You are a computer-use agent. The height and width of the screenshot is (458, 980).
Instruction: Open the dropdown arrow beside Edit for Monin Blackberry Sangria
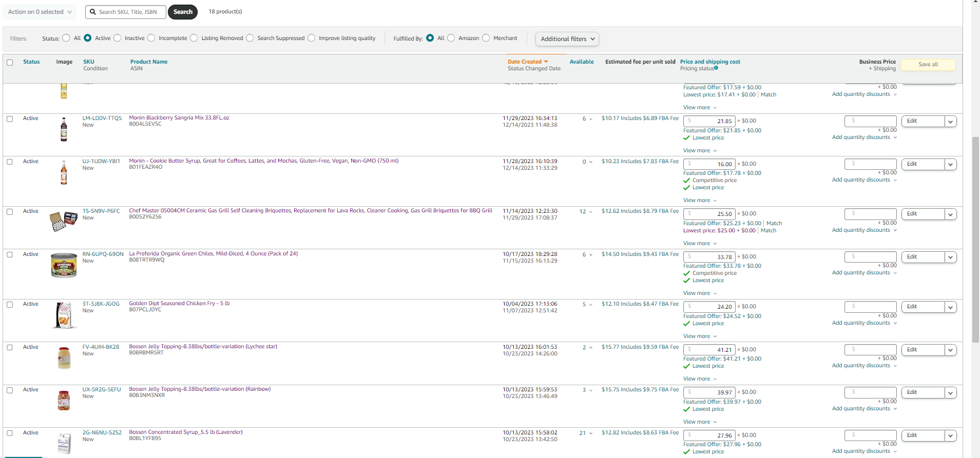pos(951,122)
